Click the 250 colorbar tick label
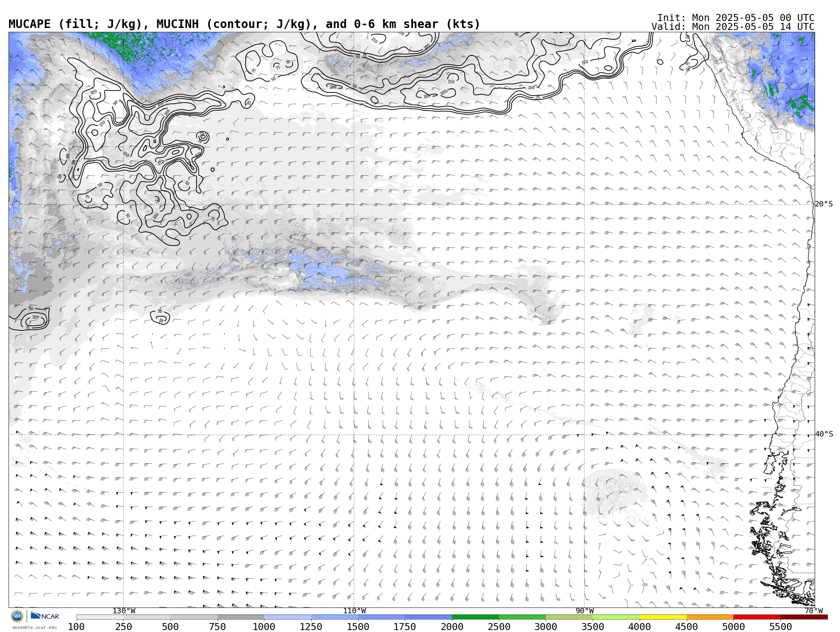840x632 pixels. 124,627
